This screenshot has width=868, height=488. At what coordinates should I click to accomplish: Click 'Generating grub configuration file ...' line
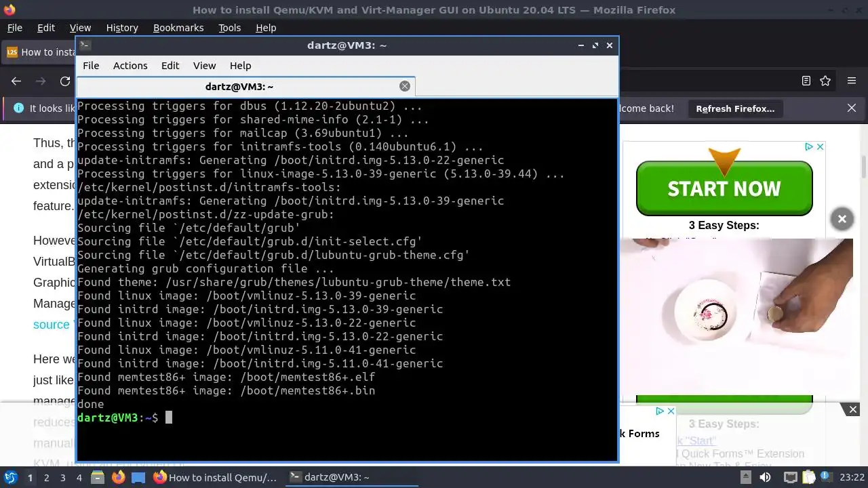pos(205,268)
